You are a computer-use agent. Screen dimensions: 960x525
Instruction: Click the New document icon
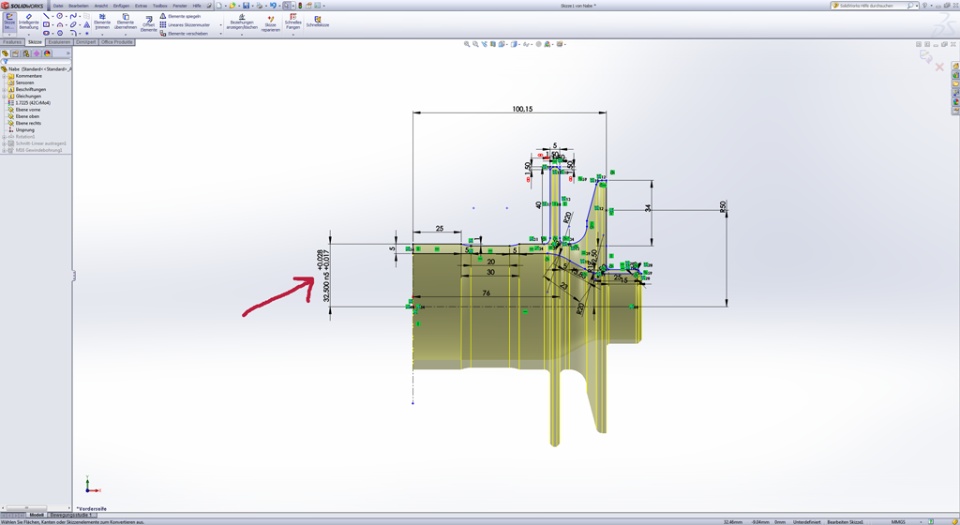tap(219, 6)
